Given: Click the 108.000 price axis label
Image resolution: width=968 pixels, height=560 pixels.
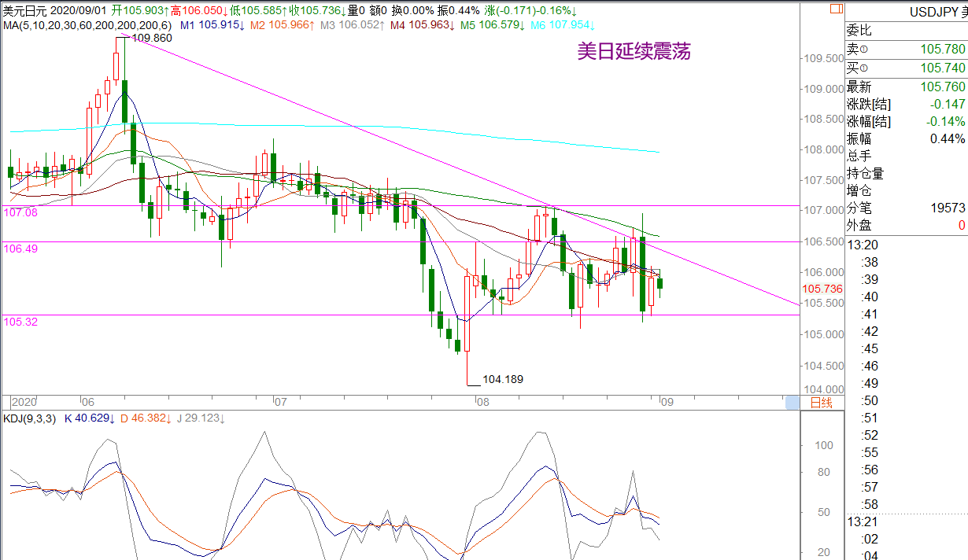Looking at the screenshot, I should (x=822, y=149).
